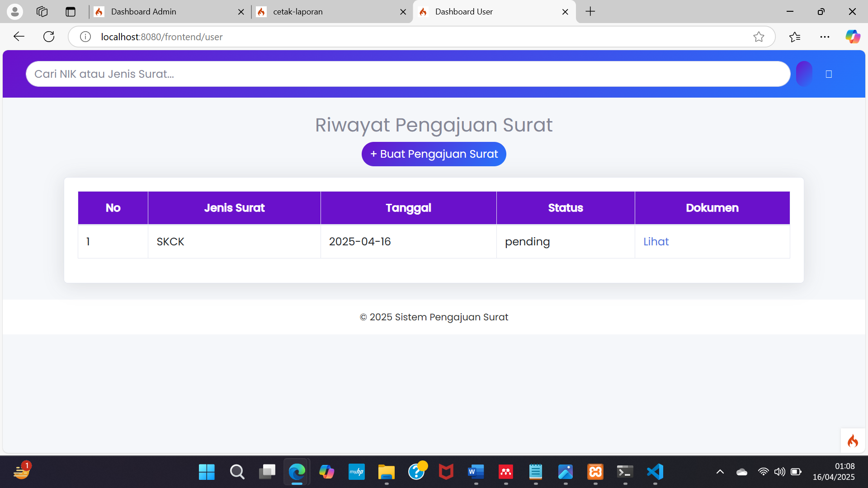Launch XAMPP Control Panel from the taskbar
868x488 pixels.
click(595, 472)
